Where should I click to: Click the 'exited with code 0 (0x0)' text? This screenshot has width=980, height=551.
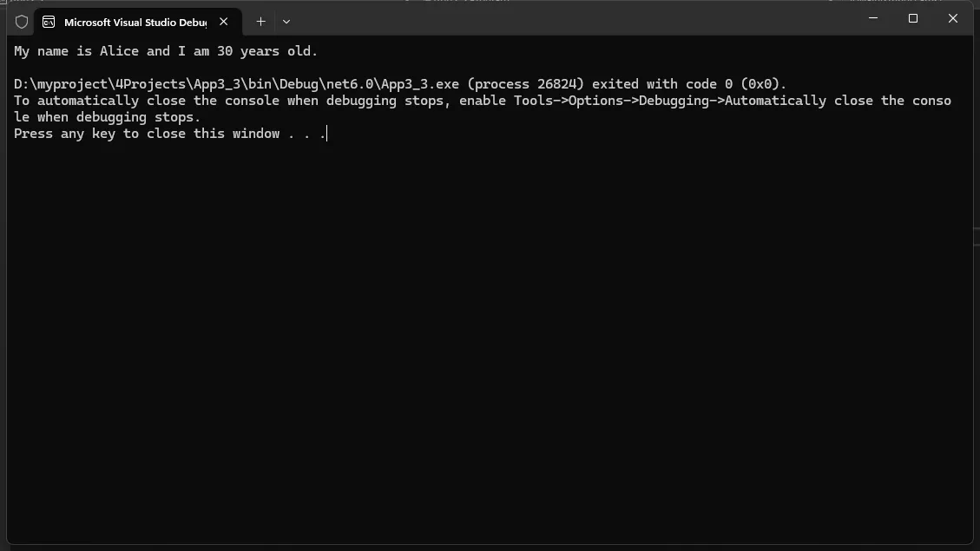(688, 84)
